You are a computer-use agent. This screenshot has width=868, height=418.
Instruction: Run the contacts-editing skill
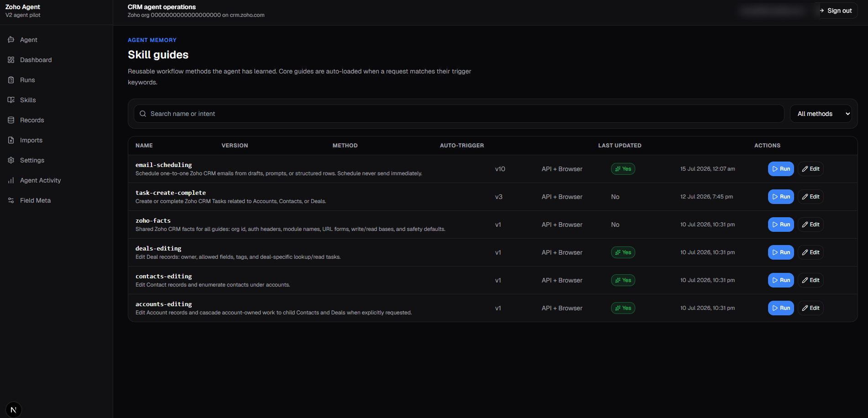[781, 280]
